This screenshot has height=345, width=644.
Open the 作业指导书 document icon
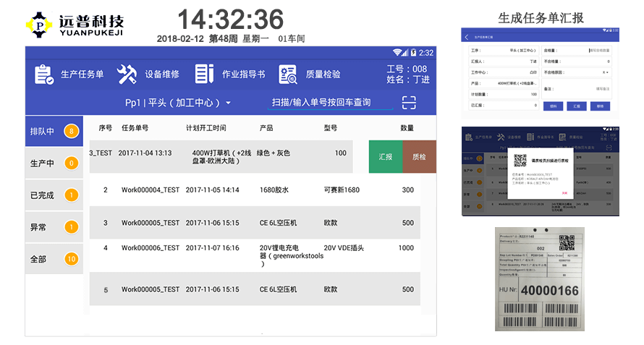(x=205, y=74)
